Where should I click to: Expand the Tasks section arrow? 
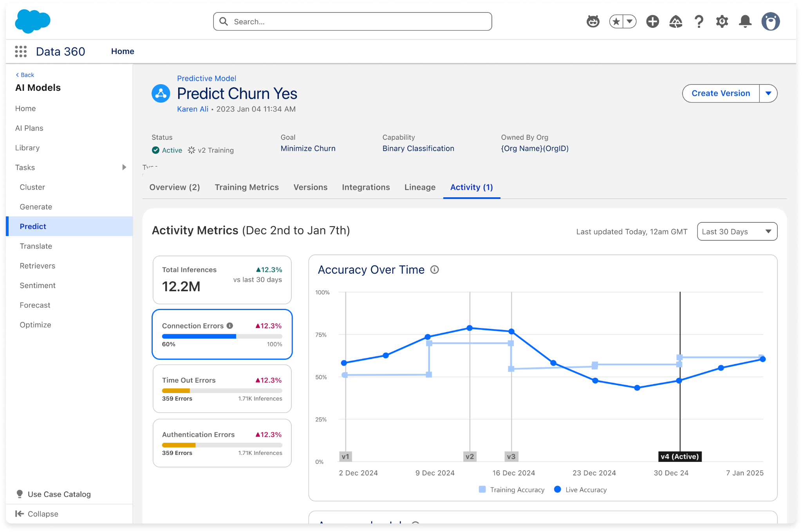124,167
